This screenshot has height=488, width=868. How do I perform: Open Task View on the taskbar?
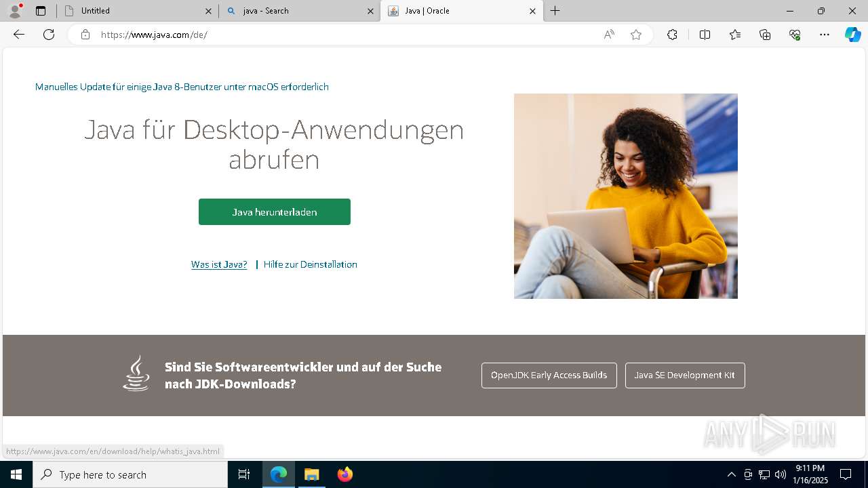[x=244, y=474]
